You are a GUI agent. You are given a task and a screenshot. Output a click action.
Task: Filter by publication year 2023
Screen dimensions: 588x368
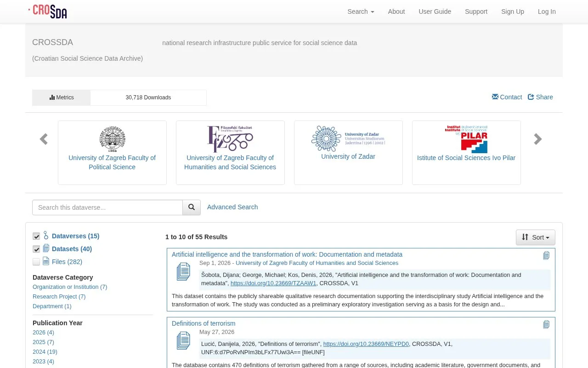(43, 362)
